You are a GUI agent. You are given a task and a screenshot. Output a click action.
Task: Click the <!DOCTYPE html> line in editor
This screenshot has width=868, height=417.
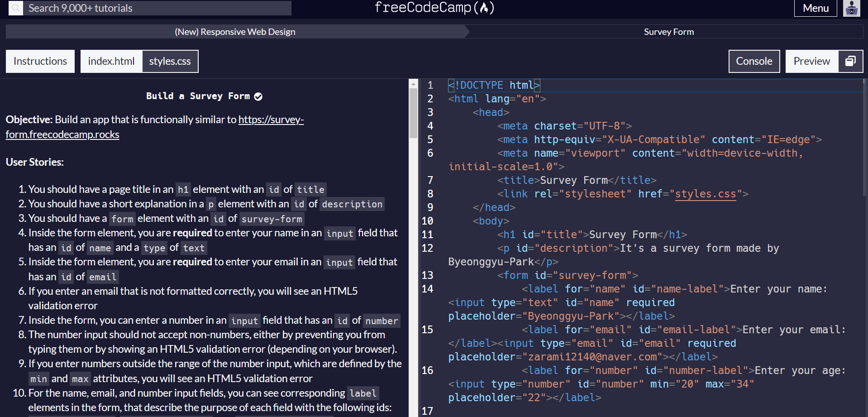tap(494, 85)
